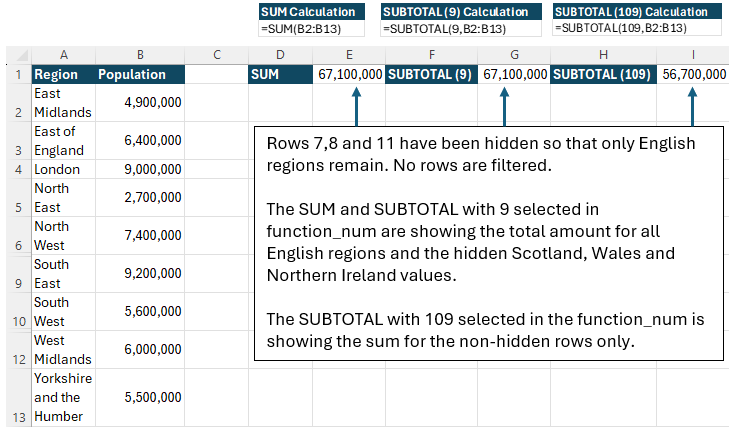The width and height of the screenshot is (745, 436).
Task: Click the =SUBTOTAL(109,B2:B13) formula box
Action: pos(632,28)
